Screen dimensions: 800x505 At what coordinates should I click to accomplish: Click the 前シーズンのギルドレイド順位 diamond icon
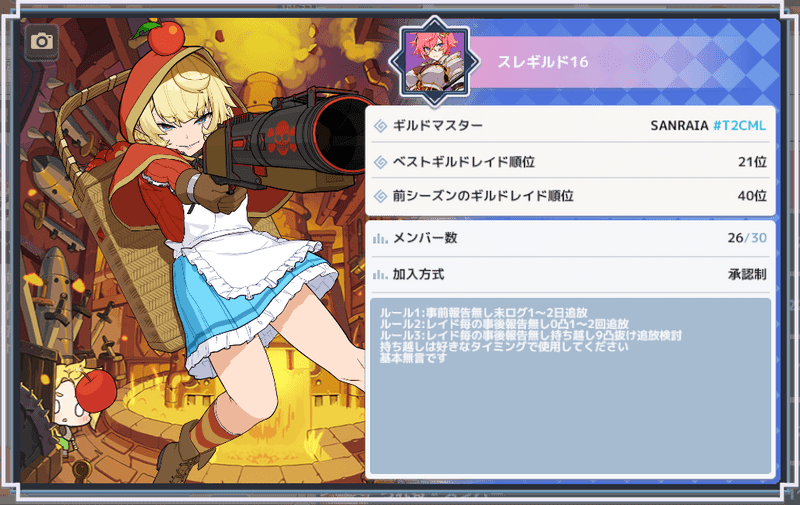coord(381,196)
